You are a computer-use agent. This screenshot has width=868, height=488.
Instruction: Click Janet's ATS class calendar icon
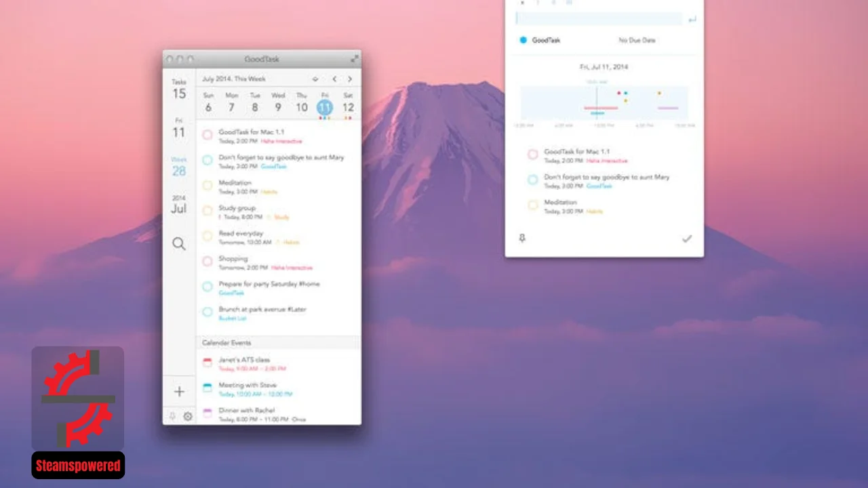[x=208, y=363]
